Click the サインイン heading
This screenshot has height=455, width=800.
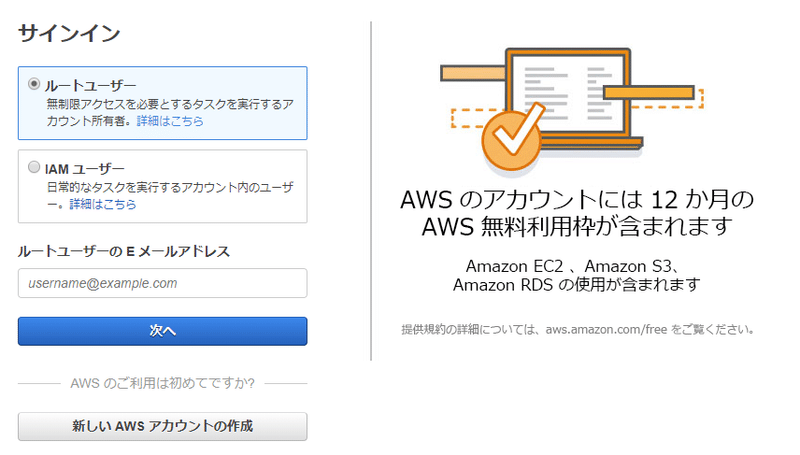[x=69, y=33]
